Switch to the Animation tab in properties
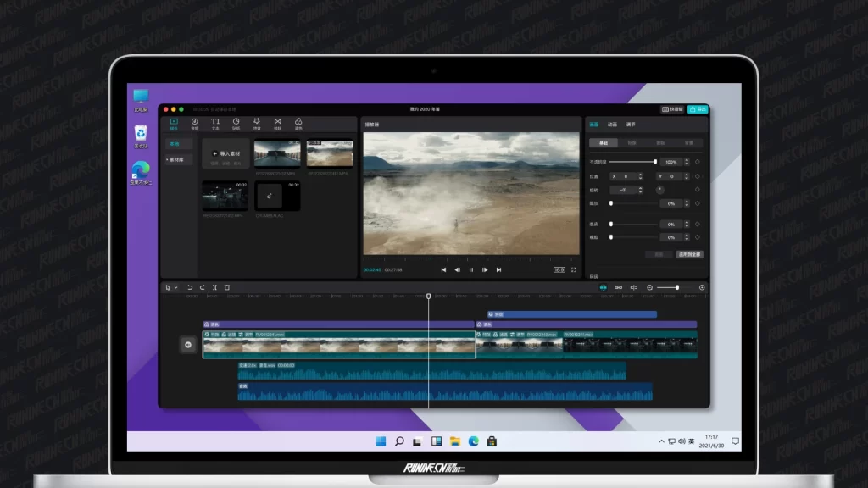This screenshot has width=868, height=488. coord(612,125)
